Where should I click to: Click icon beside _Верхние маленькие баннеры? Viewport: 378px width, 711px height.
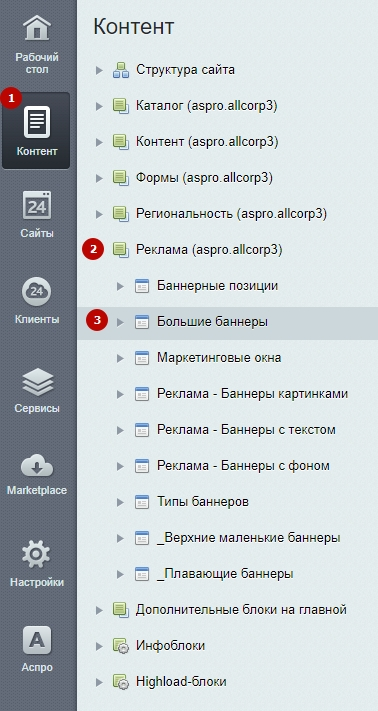coord(142,538)
